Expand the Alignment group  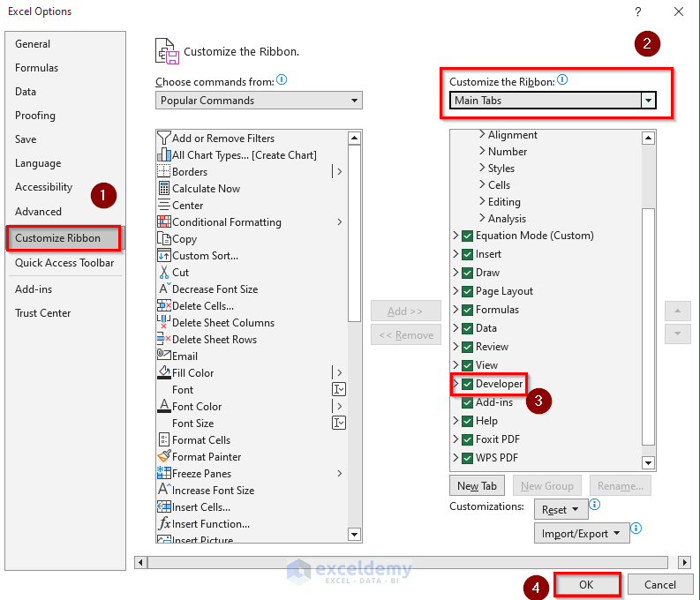click(x=482, y=134)
